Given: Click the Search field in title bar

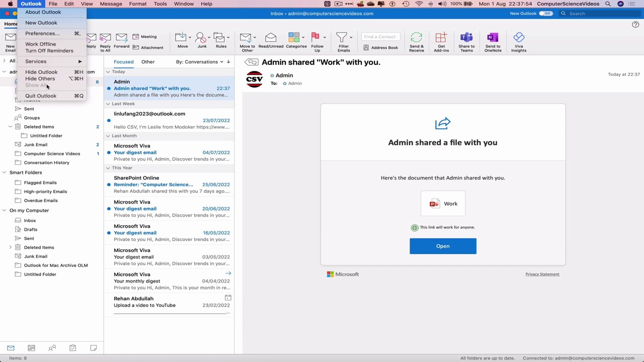Looking at the screenshot, I should [x=600, y=14].
